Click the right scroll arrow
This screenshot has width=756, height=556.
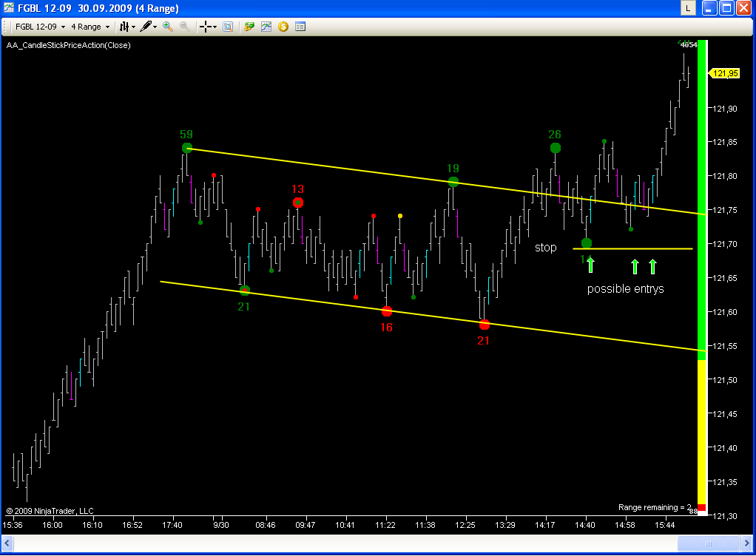(x=746, y=543)
